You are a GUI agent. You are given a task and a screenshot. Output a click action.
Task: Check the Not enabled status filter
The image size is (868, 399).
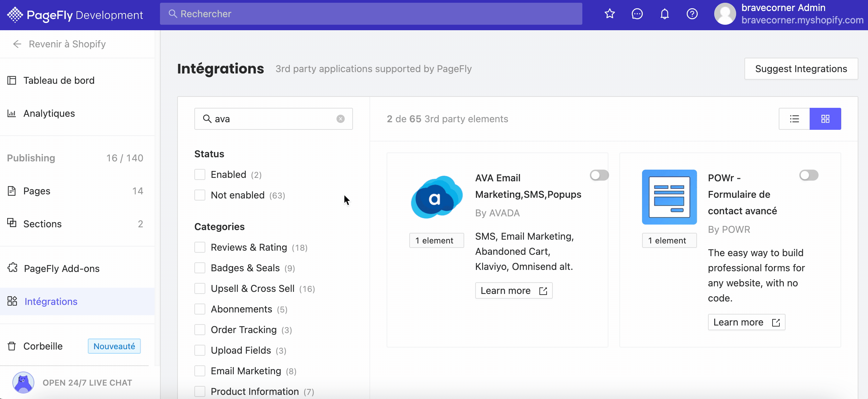click(x=200, y=195)
